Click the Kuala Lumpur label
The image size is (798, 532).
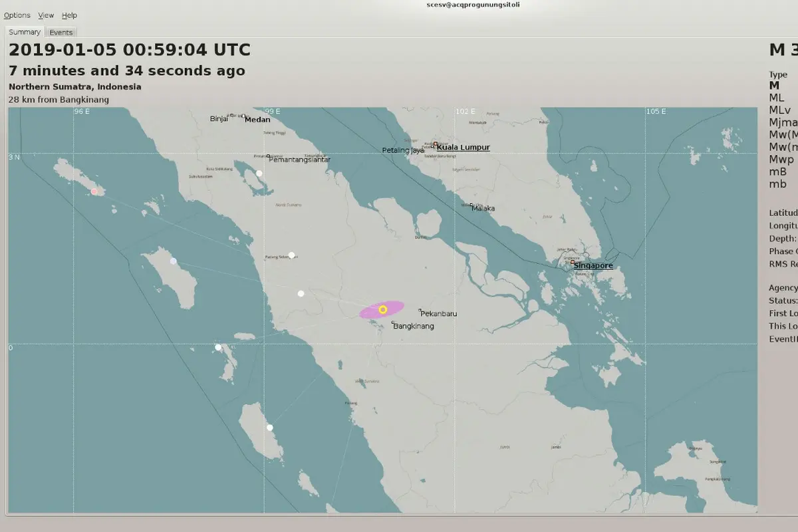pos(464,148)
